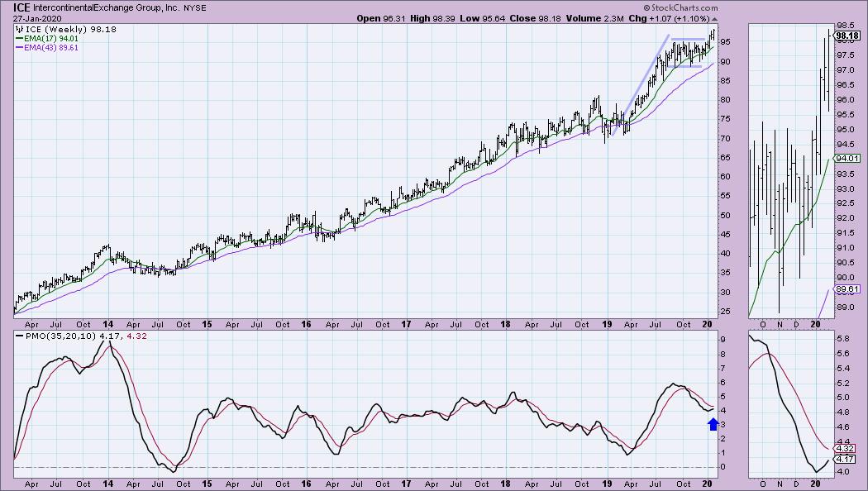Screen dimensions: 868x491
Task: Click the 95 label on the main price axis
Action: pyautogui.click(x=726, y=42)
